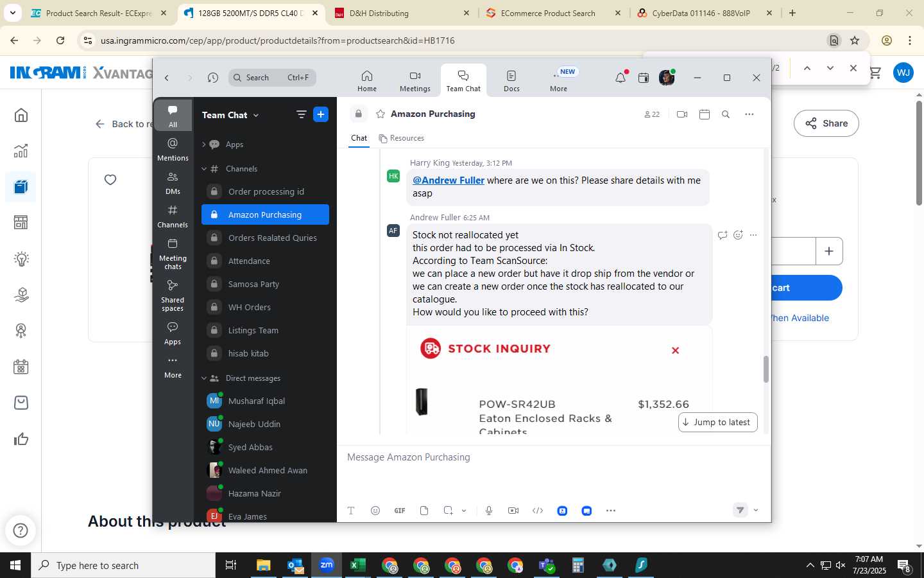This screenshot has height=578, width=924.
Task: Open DMs in Zoom sidebar
Action: 173,182
